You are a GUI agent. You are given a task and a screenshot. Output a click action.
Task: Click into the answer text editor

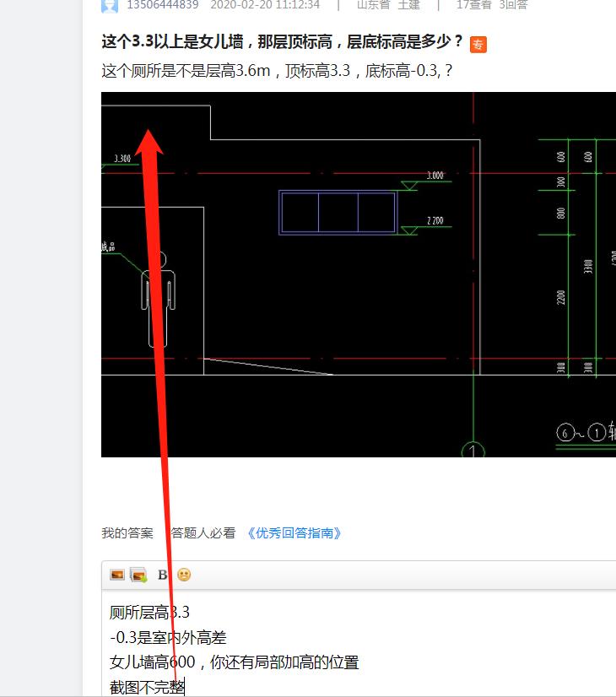359,643
